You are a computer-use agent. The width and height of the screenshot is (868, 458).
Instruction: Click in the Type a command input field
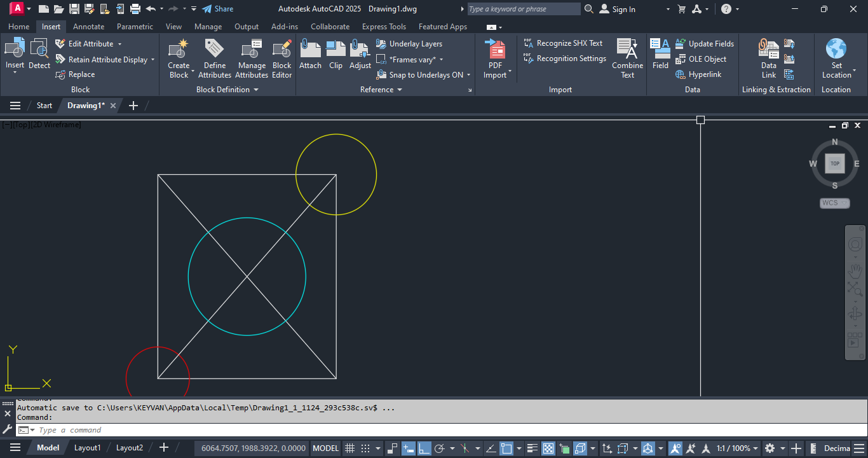254,430
